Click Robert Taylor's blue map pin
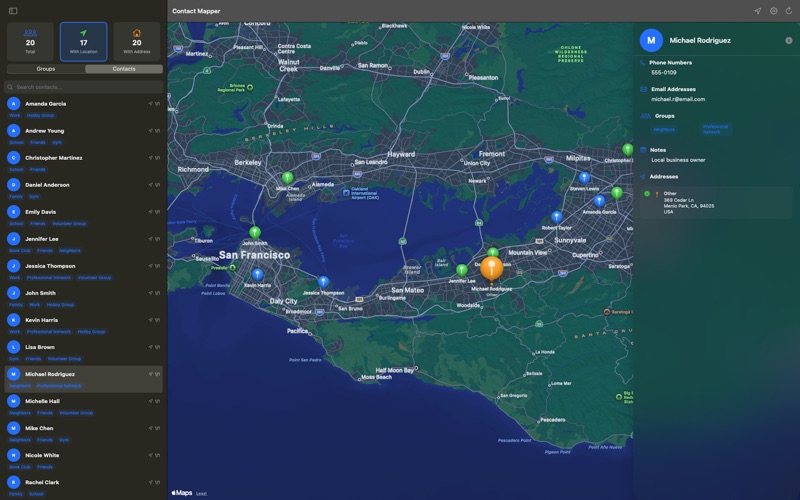 pos(557,217)
